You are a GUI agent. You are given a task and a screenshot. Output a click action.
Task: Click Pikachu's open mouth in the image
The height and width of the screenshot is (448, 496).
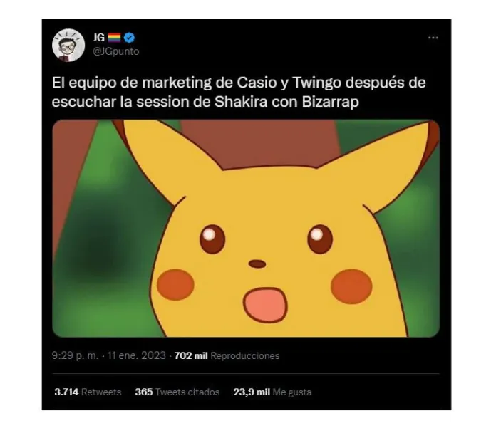click(265, 305)
